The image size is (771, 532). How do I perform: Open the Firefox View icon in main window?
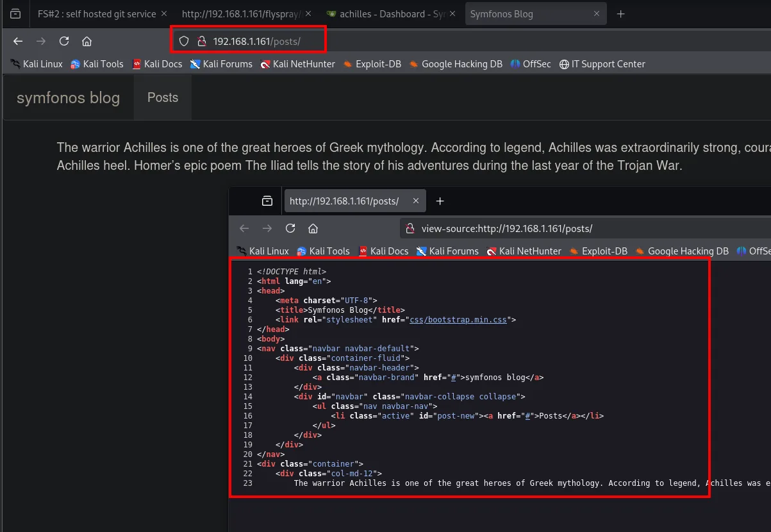(x=15, y=13)
